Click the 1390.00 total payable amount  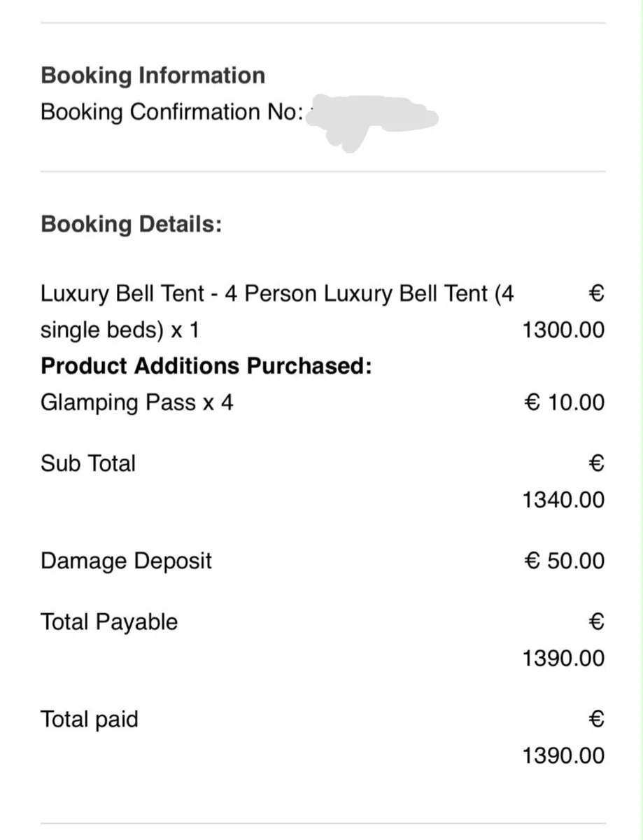click(x=563, y=658)
